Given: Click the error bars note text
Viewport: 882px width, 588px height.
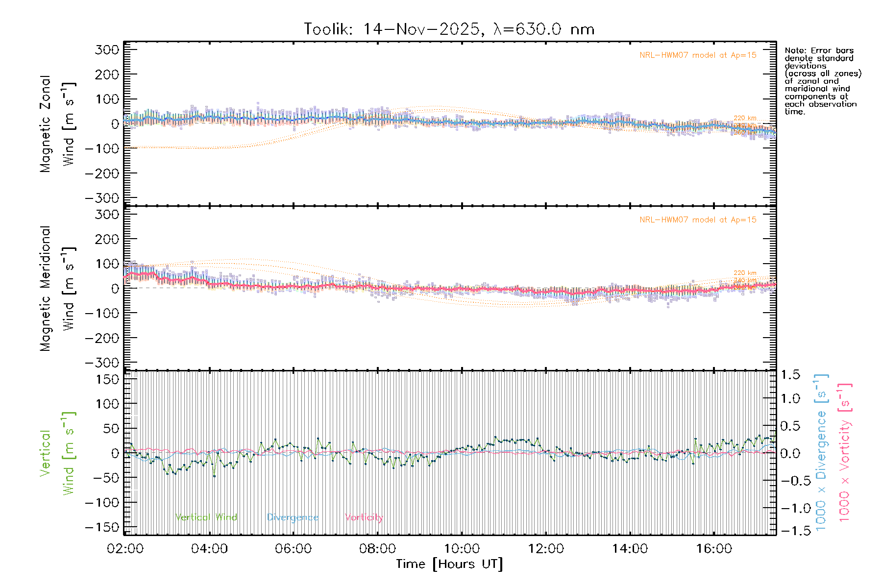Looking at the screenshot, I should pos(822,81).
